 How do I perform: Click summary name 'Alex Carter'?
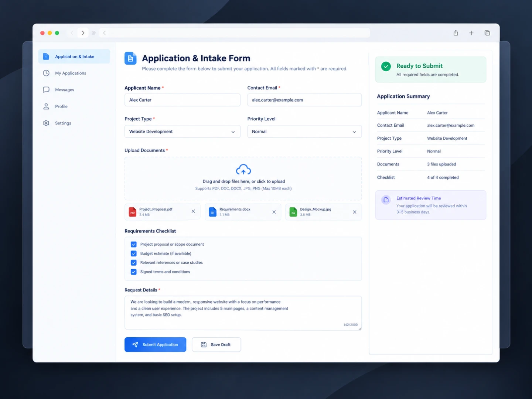point(437,113)
